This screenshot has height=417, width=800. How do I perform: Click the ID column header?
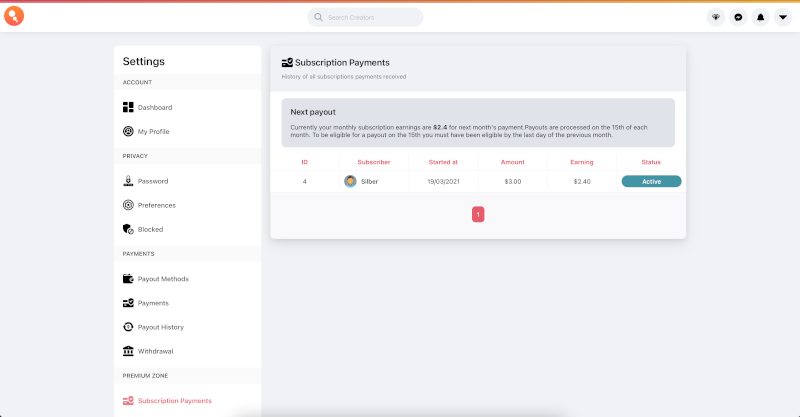(x=305, y=162)
